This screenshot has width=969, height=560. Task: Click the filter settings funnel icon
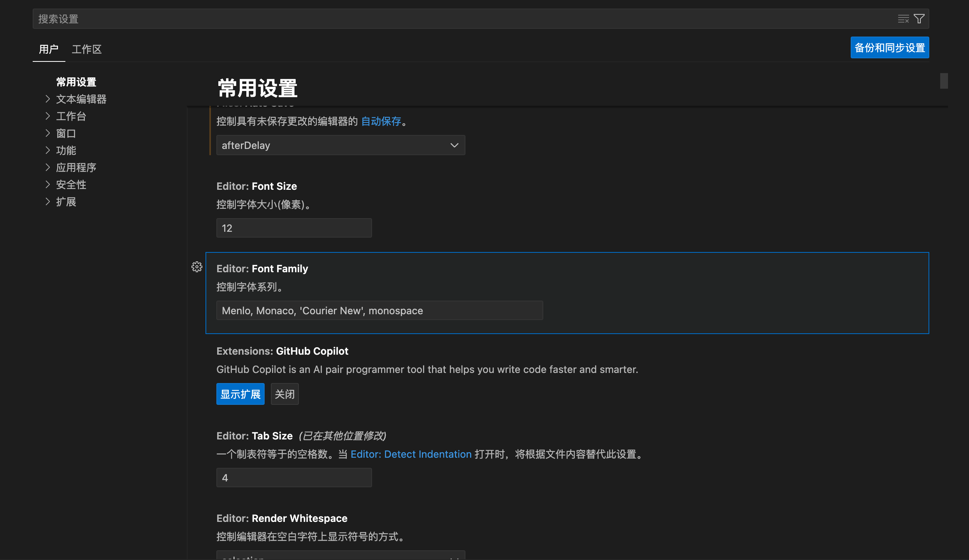919,19
